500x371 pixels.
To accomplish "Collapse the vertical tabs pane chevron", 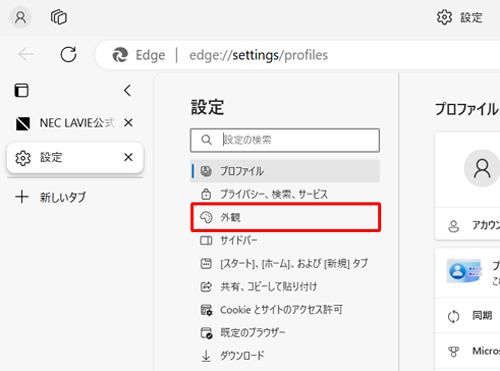I will [127, 90].
